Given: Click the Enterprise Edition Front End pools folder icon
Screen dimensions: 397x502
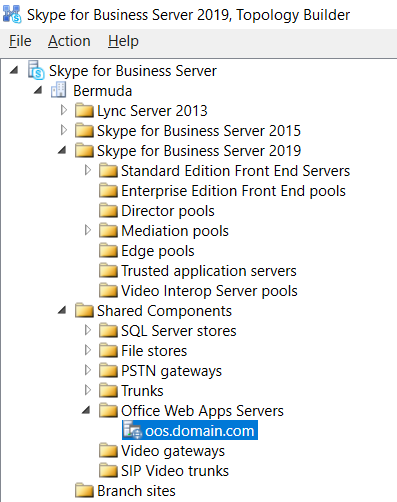Looking at the screenshot, I should (x=108, y=191).
